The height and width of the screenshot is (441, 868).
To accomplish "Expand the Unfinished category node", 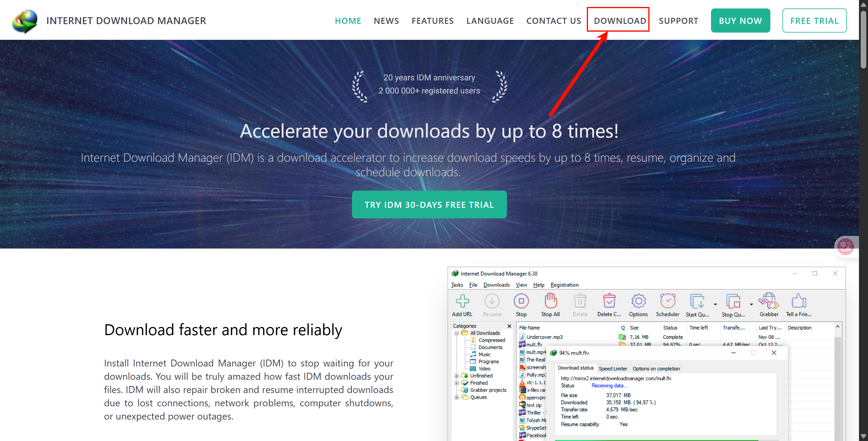I will pos(457,376).
